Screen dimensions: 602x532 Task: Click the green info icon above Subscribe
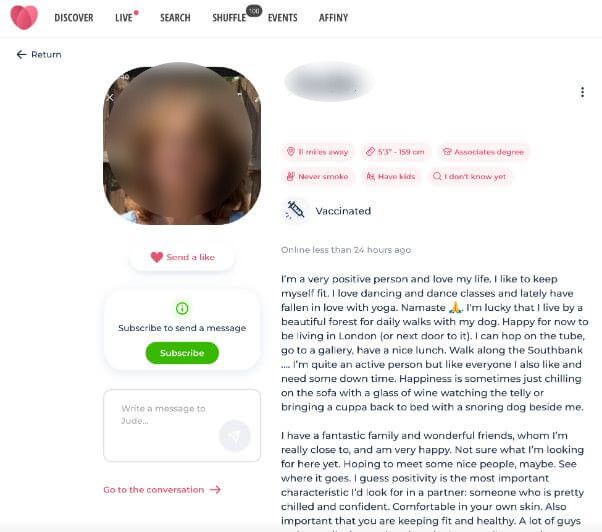tap(182, 308)
